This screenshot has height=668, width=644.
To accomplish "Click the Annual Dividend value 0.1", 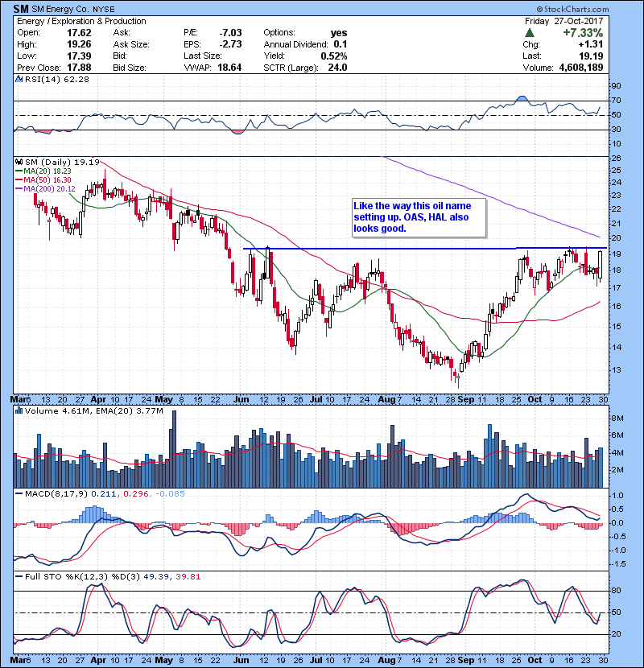I will coord(341,44).
